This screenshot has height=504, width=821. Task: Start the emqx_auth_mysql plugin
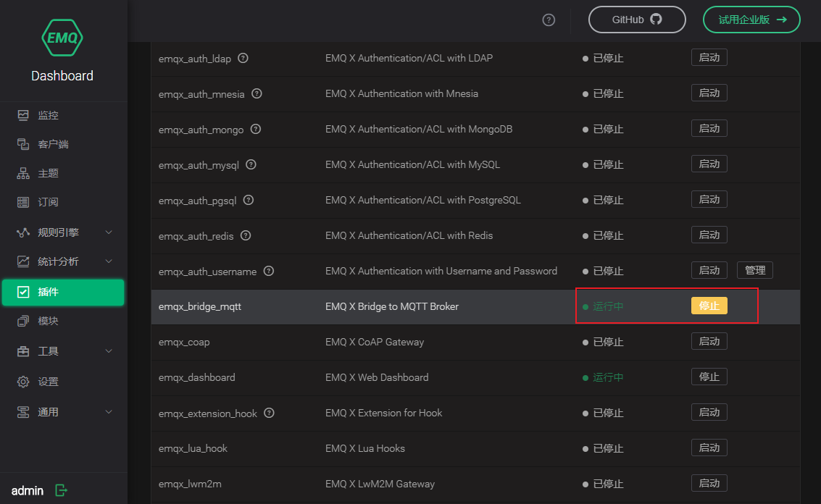point(709,164)
